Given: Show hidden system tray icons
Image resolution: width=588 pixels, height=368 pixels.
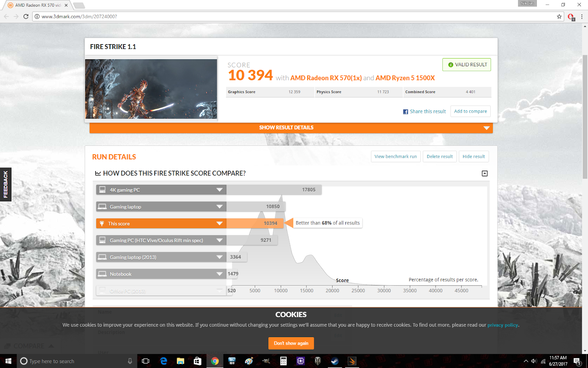Looking at the screenshot, I should pos(526,361).
